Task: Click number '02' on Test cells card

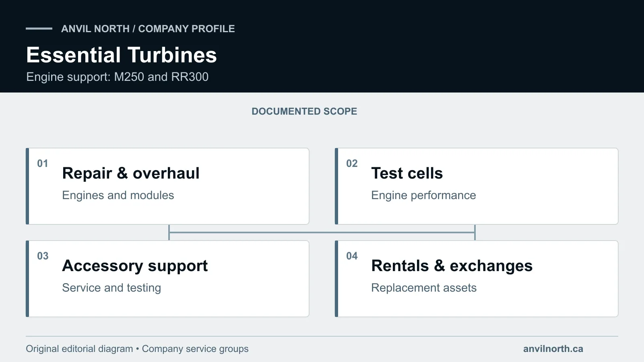Action: click(x=352, y=163)
